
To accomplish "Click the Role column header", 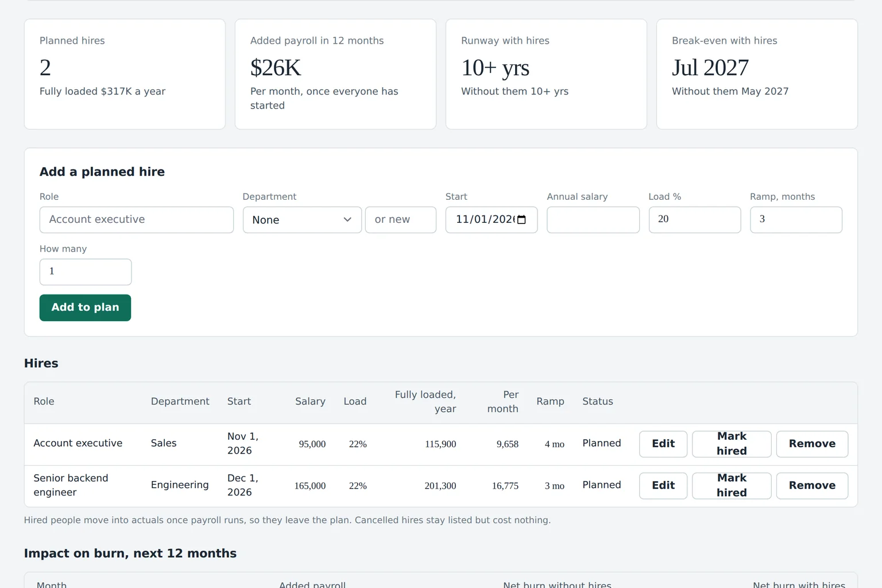I will click(44, 401).
